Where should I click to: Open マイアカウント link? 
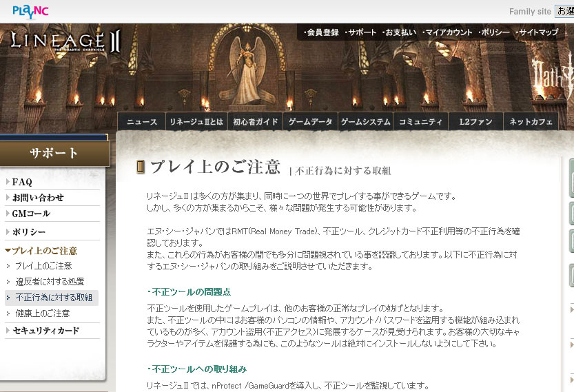pyautogui.click(x=447, y=32)
